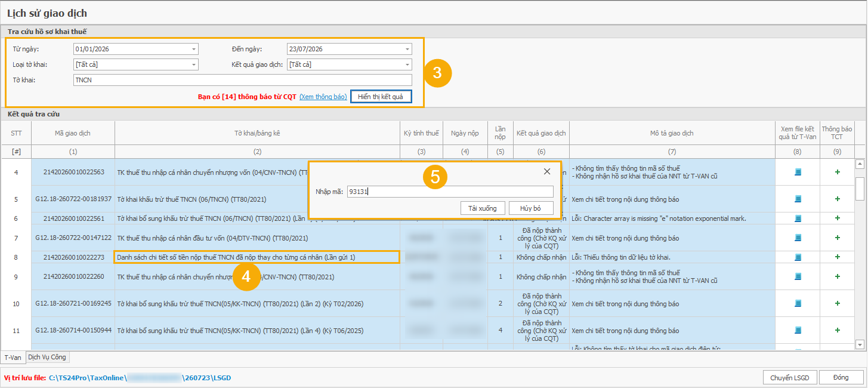Open T-Van result file for row 6

point(798,218)
